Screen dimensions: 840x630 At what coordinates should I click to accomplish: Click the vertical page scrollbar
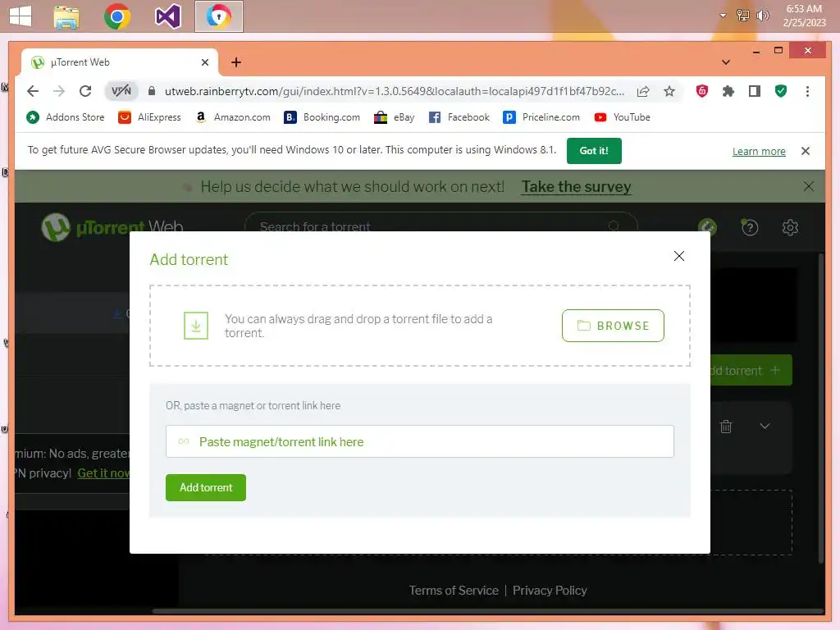[x=821, y=409]
